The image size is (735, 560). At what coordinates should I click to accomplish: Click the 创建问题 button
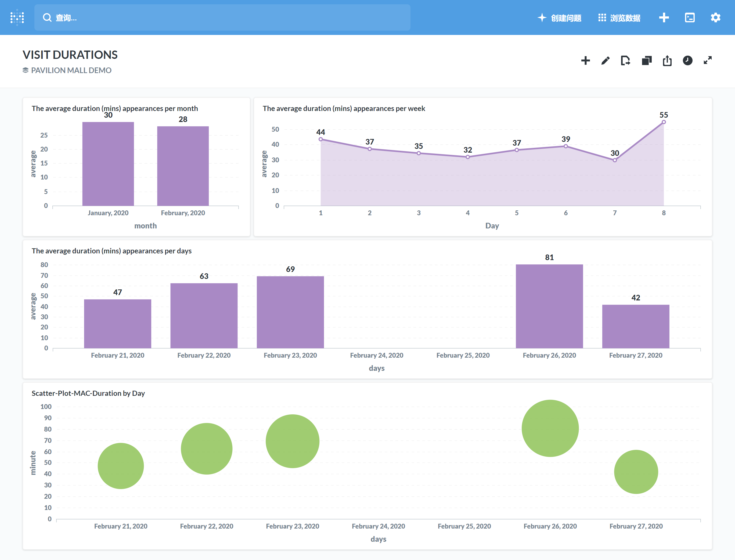point(560,18)
